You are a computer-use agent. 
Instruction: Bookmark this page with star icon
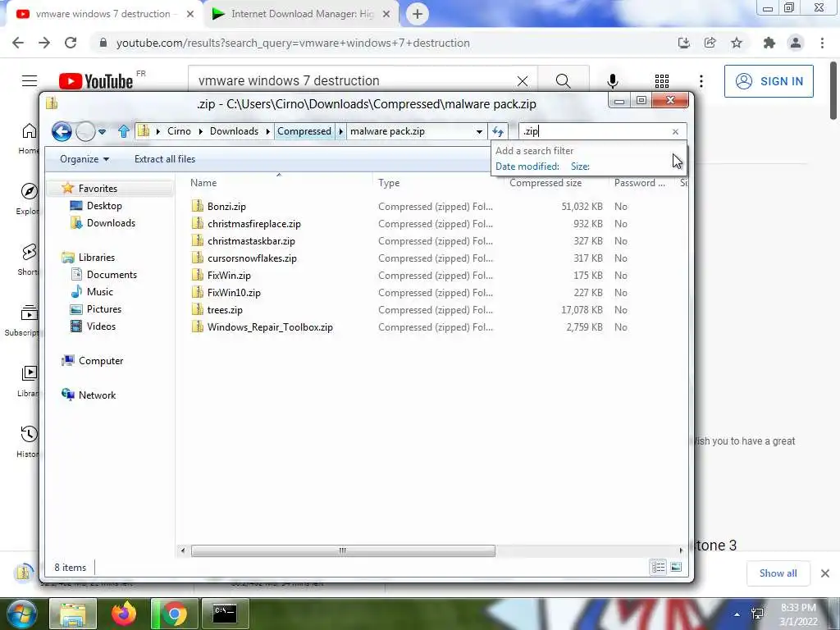(x=737, y=43)
